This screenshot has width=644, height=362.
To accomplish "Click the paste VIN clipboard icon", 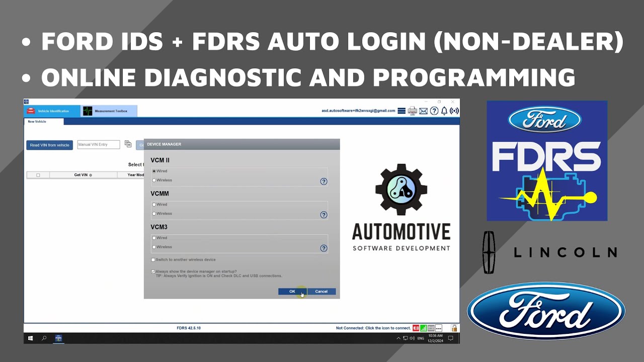I will coord(128,144).
